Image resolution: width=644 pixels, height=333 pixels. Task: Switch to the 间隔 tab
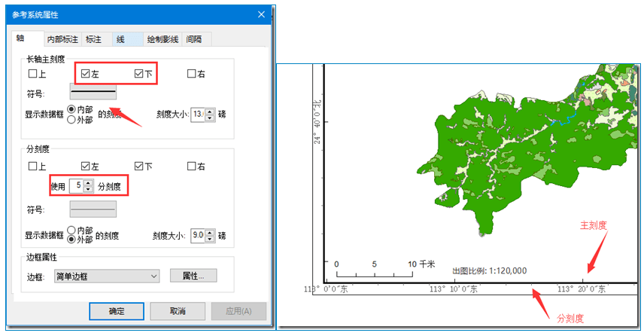coord(196,39)
